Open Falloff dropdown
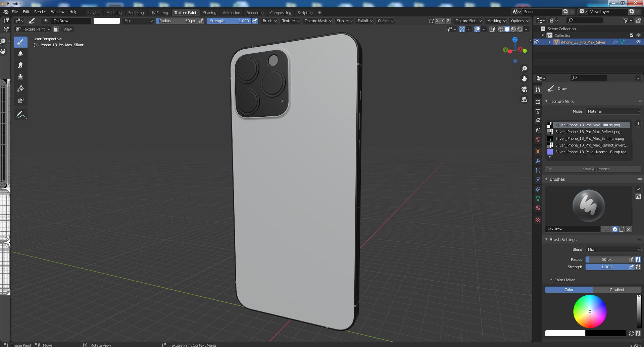This screenshot has height=347, width=644. click(365, 21)
